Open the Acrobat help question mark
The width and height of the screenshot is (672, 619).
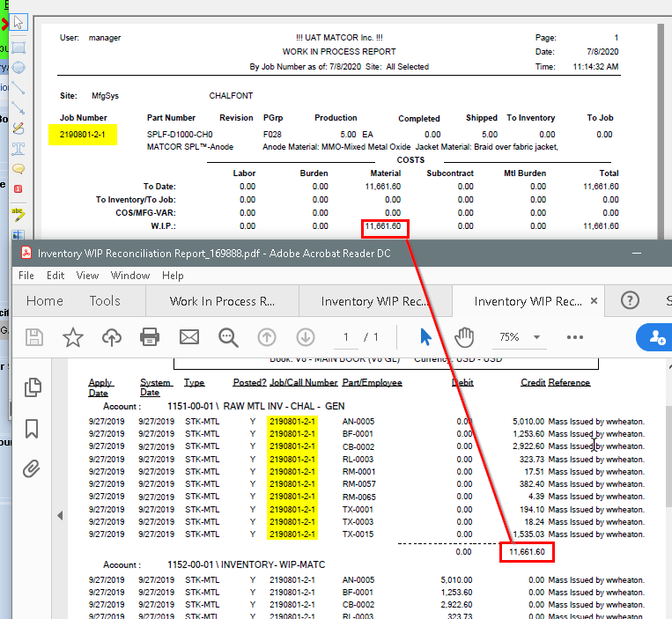[630, 300]
